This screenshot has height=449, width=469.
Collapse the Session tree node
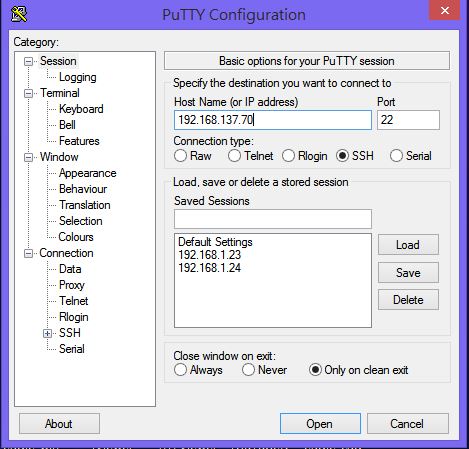point(29,62)
